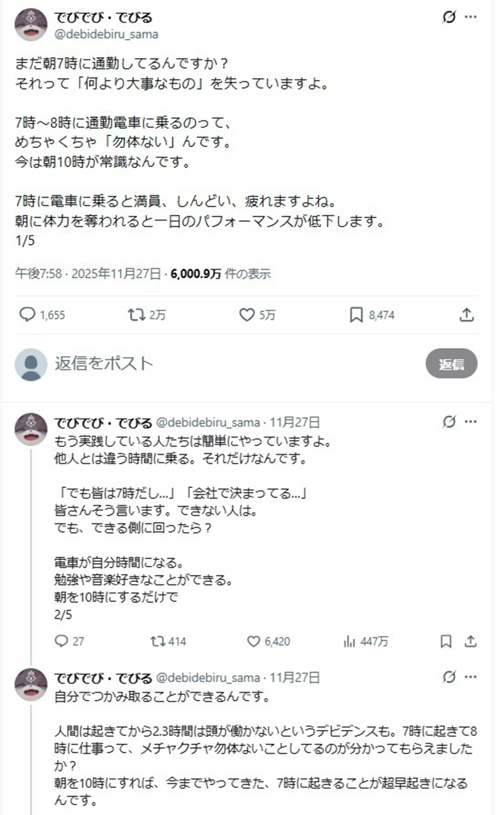The width and height of the screenshot is (504, 815).
Task: Click the 返信 reply button
Action: [x=451, y=363]
